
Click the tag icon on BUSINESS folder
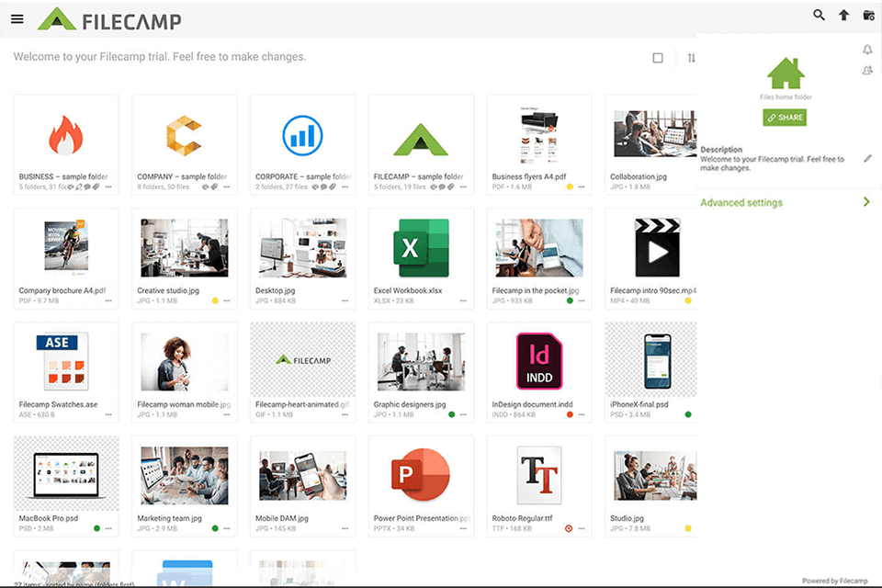[x=96, y=187]
